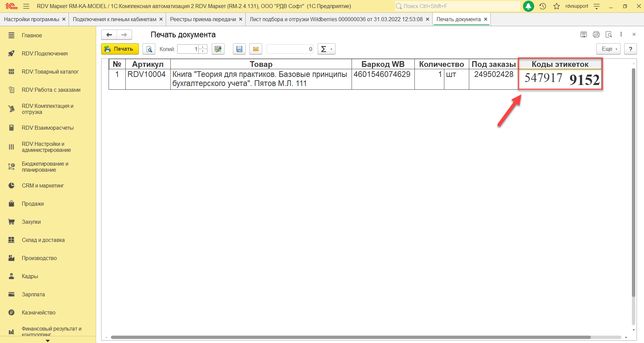The height and width of the screenshot is (343, 644).
Task: Expand the sigma sum dropdown
Action: tap(326, 49)
